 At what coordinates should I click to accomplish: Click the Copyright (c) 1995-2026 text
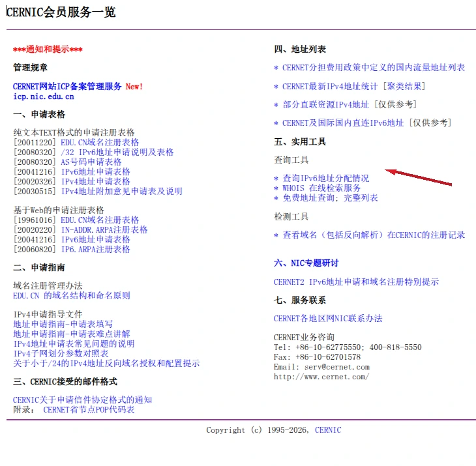click(x=258, y=430)
